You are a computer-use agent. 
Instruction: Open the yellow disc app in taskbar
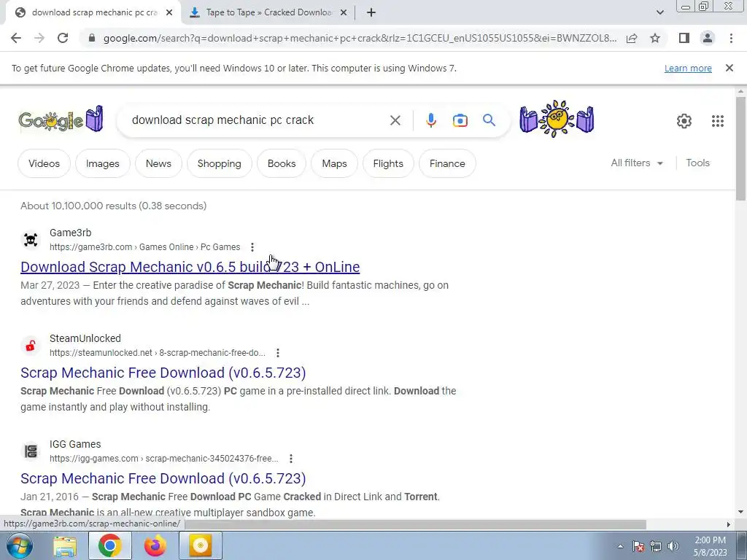tap(201, 546)
